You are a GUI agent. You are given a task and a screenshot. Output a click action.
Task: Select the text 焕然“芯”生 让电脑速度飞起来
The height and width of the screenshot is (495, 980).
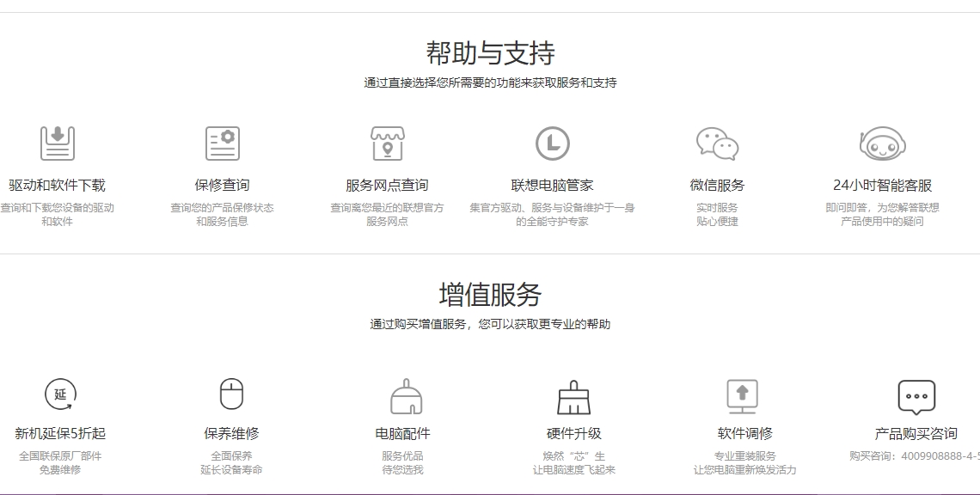(x=573, y=462)
